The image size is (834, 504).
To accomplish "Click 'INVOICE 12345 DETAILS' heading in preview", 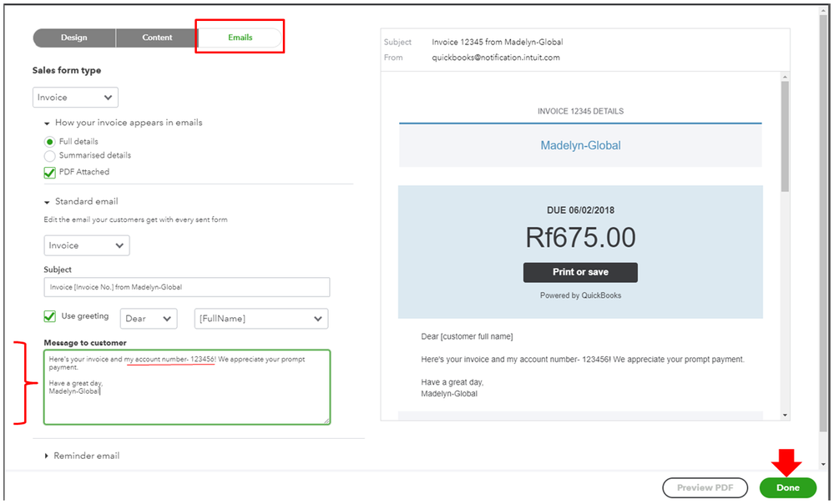I will point(580,112).
